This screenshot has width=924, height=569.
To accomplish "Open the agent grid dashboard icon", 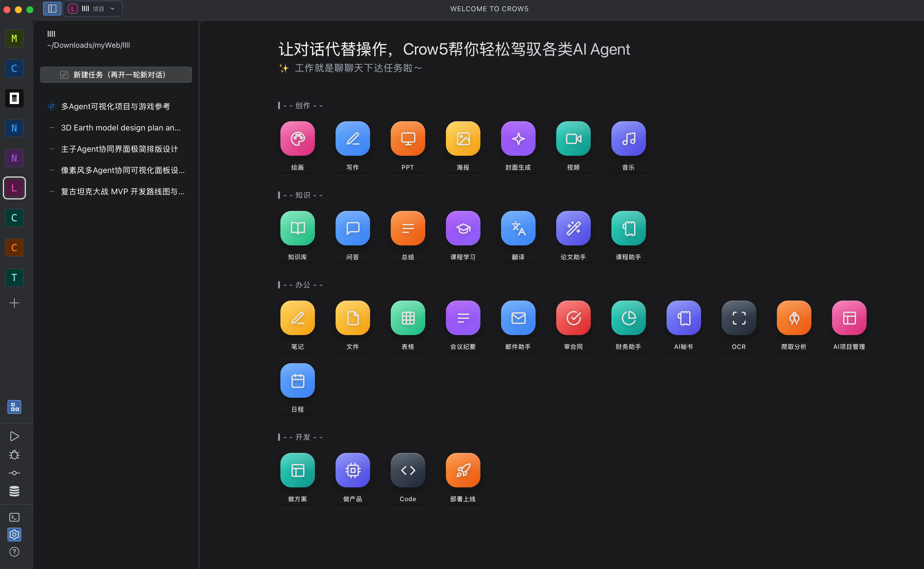I will [x=14, y=407].
